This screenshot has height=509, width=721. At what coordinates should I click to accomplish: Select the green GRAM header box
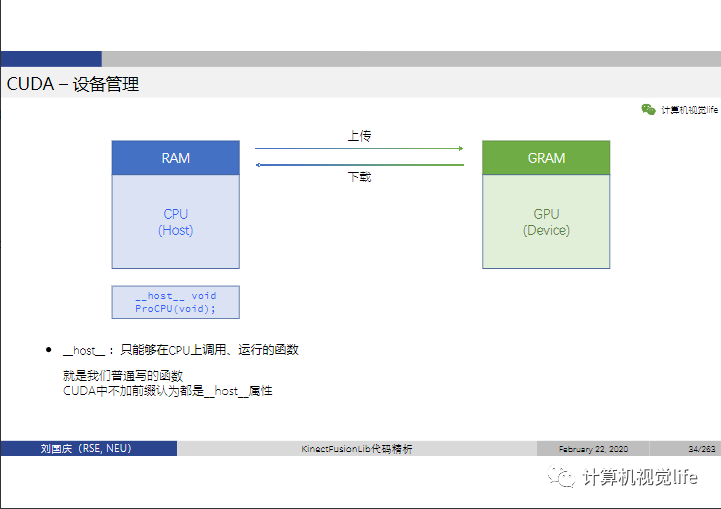546,158
